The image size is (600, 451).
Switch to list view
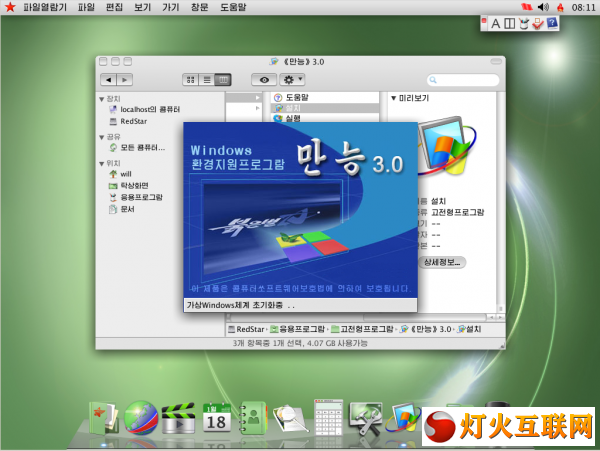coord(207,80)
